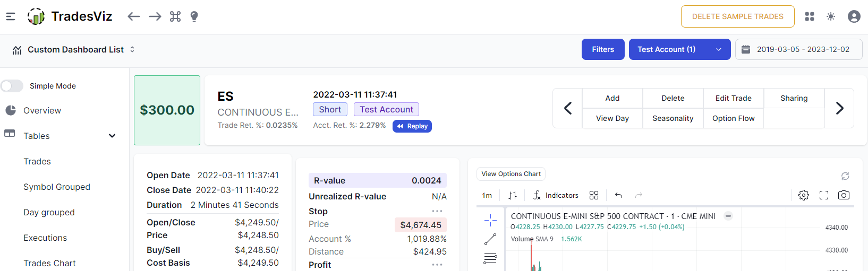Open Test Account (1) dropdown
Image resolution: width=868 pixels, height=271 pixels.
(x=680, y=49)
